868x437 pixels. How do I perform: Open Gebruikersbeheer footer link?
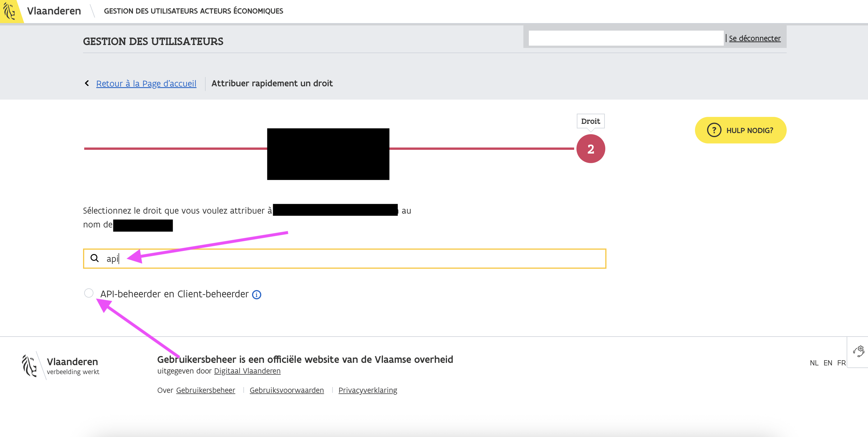click(x=205, y=390)
